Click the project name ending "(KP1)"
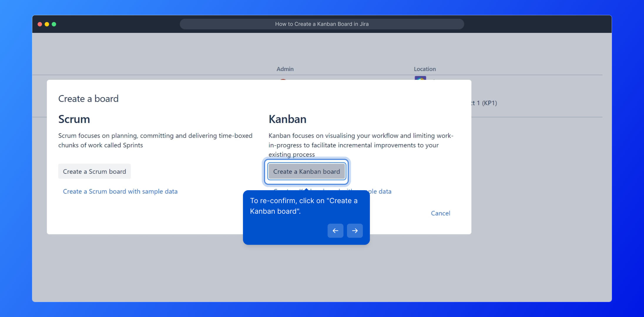Screen dimensions: 644x317 (x=485, y=103)
